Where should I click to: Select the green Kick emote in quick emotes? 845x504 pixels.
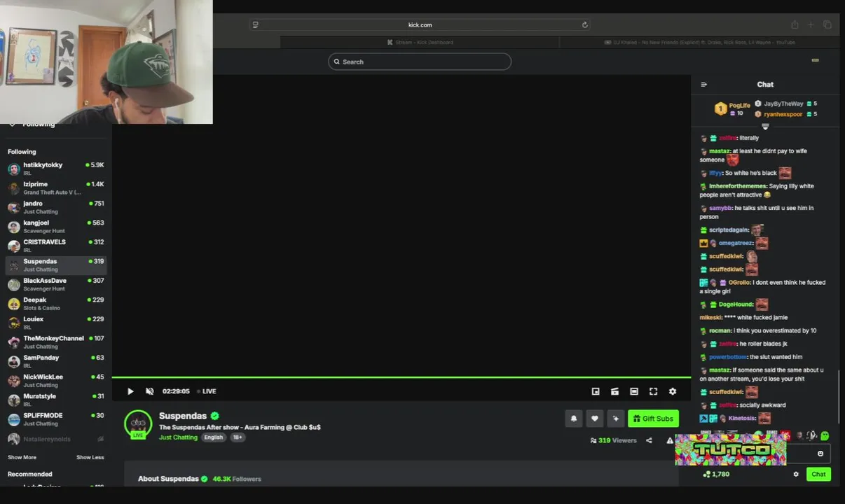(x=825, y=435)
